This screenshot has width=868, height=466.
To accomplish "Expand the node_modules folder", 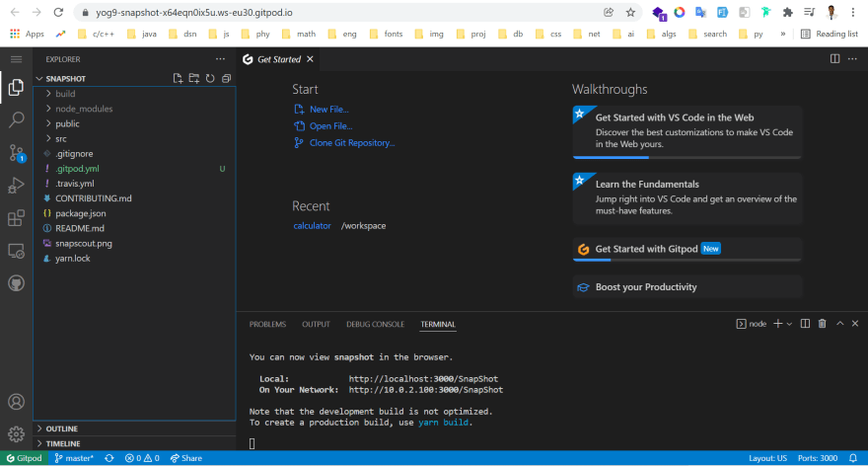I will pos(134,109).
